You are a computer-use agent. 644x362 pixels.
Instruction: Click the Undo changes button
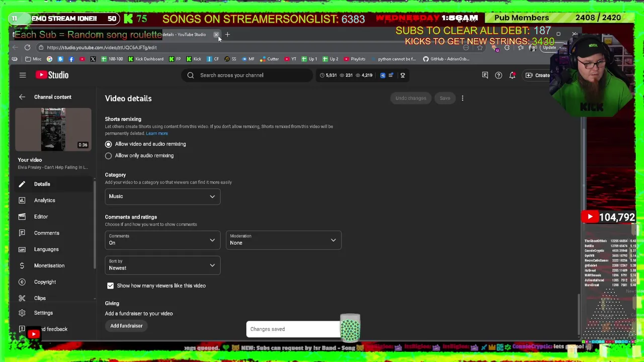(x=411, y=98)
